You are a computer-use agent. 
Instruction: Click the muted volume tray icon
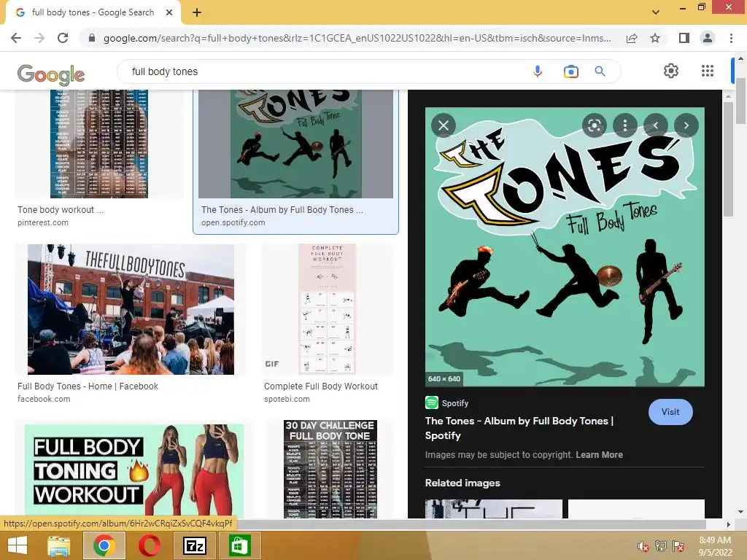point(643,546)
